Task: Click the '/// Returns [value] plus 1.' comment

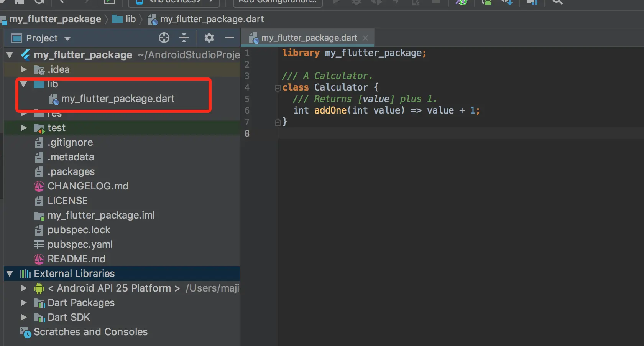Action: pyautogui.click(x=365, y=99)
